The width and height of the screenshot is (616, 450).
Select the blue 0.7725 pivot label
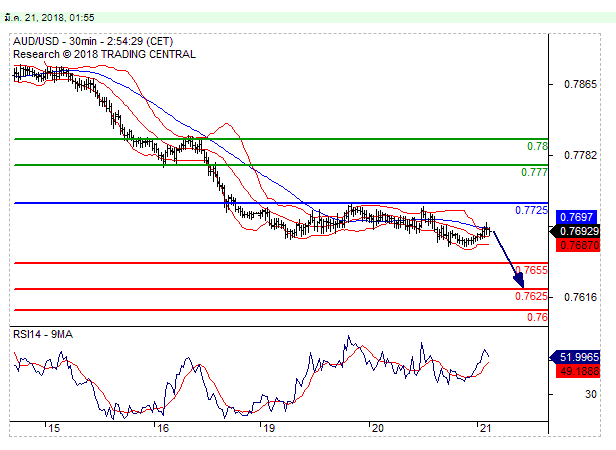click(531, 210)
